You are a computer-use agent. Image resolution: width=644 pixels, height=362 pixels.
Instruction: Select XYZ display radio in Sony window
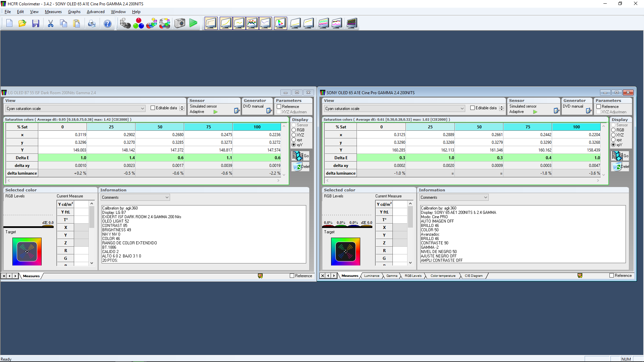(x=613, y=135)
